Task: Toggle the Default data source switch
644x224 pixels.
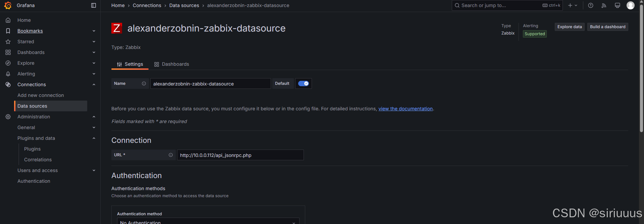Action: [x=304, y=83]
